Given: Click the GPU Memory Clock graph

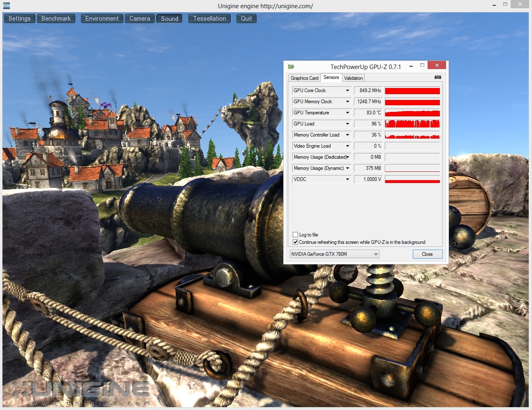Looking at the screenshot, I should [412, 102].
